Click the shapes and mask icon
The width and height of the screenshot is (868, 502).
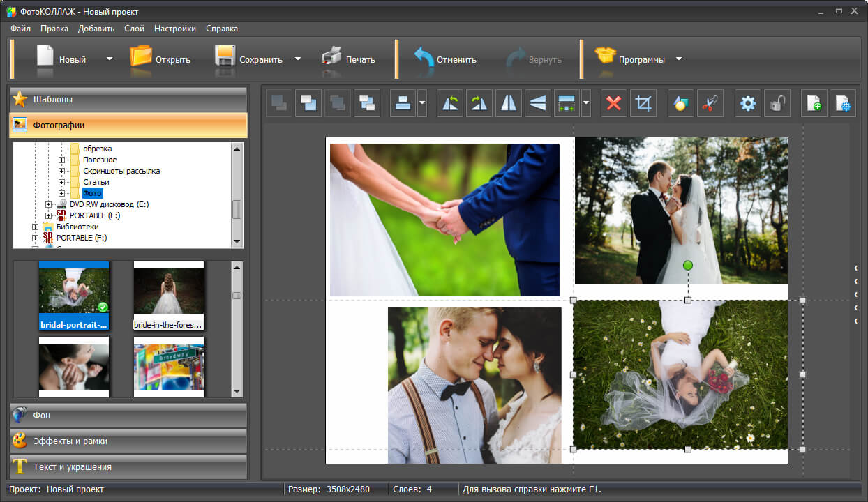680,104
